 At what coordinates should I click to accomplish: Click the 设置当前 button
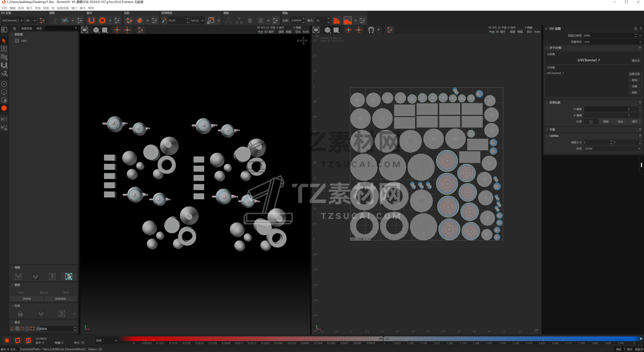pyautogui.click(x=634, y=74)
